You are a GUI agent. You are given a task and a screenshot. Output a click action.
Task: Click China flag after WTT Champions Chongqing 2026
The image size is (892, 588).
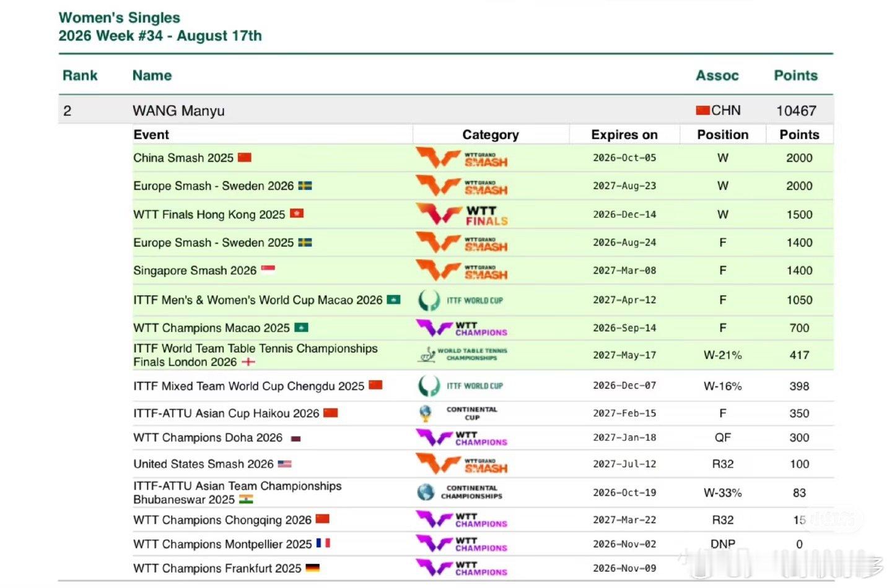[322, 519]
